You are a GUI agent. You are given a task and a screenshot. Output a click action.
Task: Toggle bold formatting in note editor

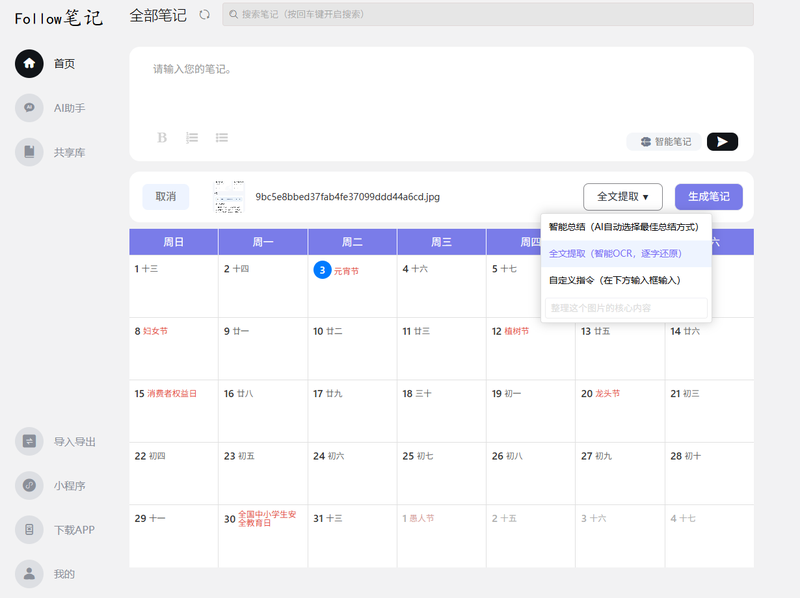click(x=162, y=138)
